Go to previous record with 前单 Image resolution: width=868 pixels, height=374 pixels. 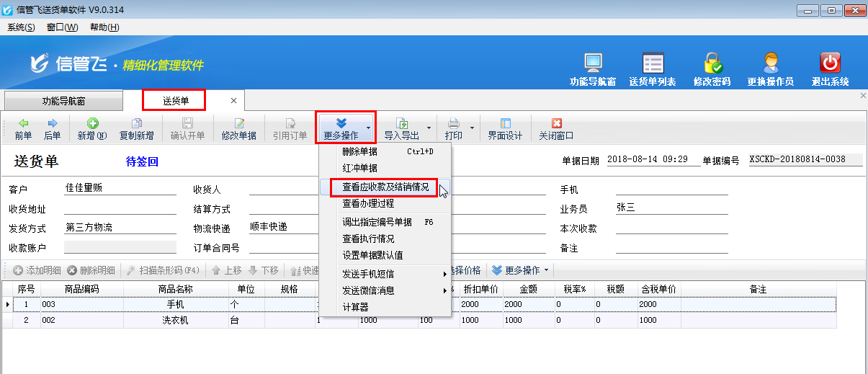(x=23, y=128)
